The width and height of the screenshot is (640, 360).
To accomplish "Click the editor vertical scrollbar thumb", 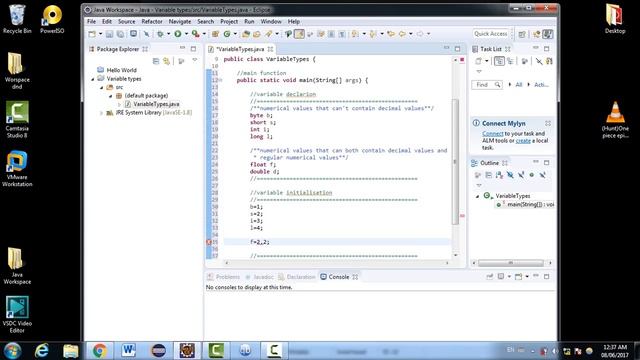I will pyautogui.click(x=455, y=161).
